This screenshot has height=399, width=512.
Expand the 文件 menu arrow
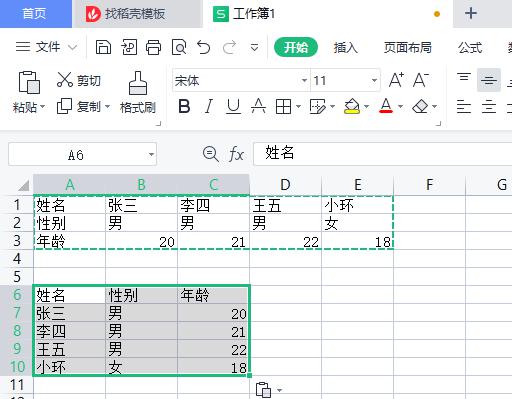coord(73,47)
